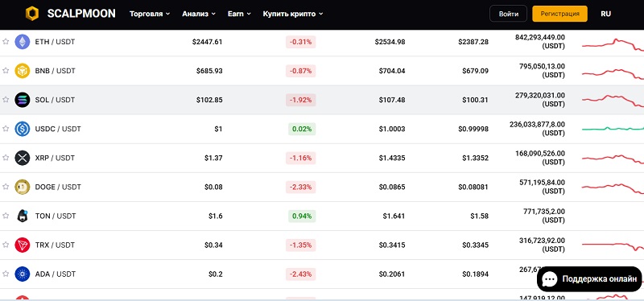Viewport: 644px width, 301px height.
Task: Open the SOL coin icon
Action: (x=23, y=100)
